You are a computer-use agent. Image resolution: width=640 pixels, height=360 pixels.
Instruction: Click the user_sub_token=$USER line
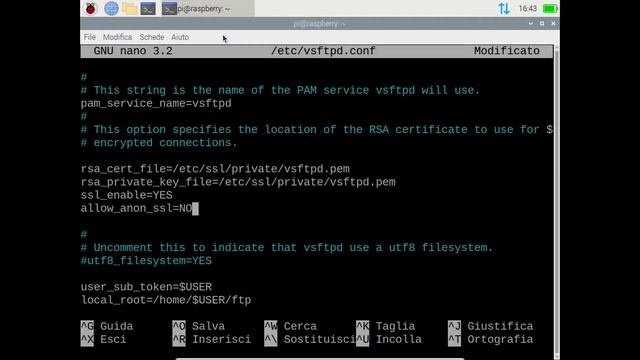(146, 287)
